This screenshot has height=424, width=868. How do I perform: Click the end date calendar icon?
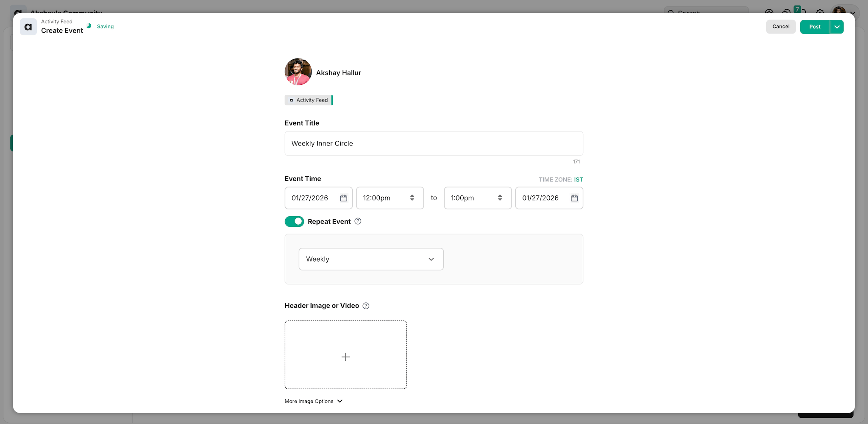tap(574, 198)
